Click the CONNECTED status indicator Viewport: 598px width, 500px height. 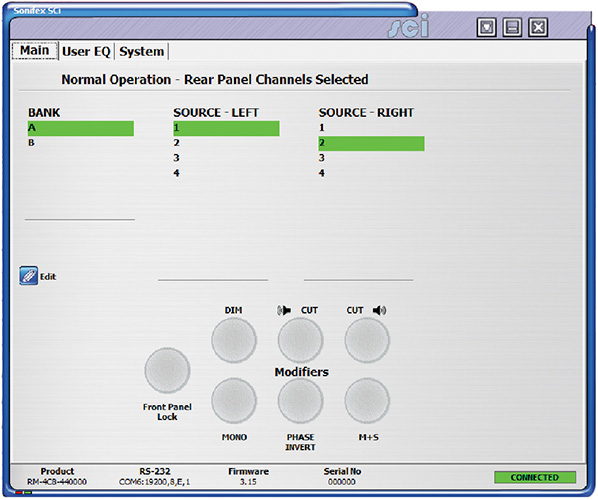click(535, 477)
